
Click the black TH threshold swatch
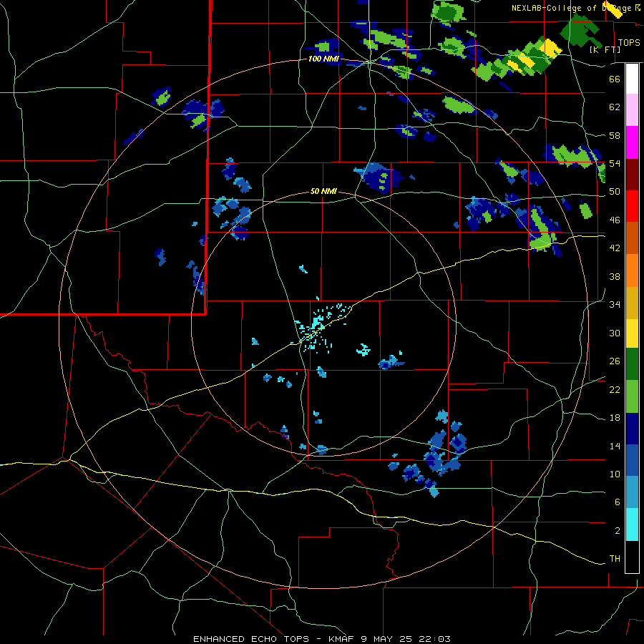pyautogui.click(x=632, y=557)
